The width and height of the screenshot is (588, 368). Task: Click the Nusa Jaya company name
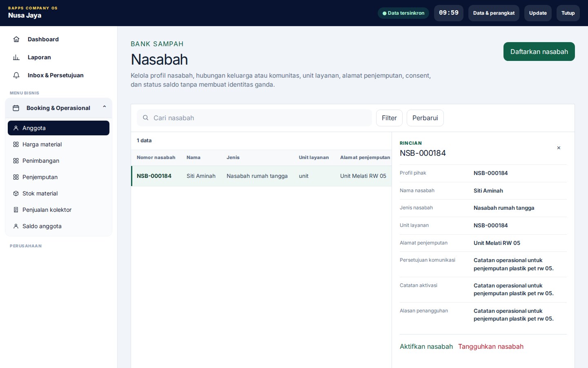click(x=24, y=15)
